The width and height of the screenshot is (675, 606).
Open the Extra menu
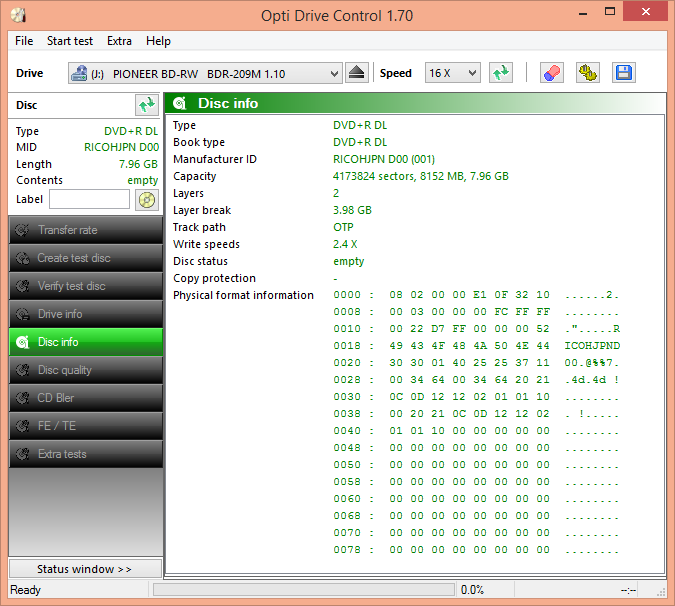point(119,41)
